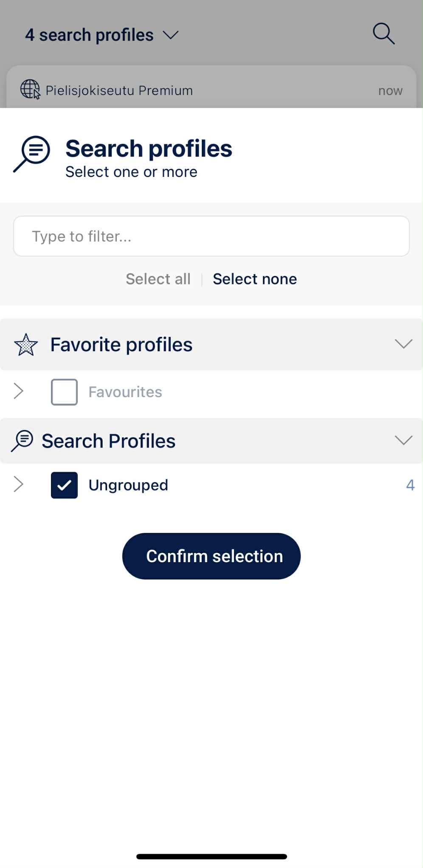This screenshot has height=868, width=423.
Task: Click the Favorite profiles star icon
Action: (26, 344)
